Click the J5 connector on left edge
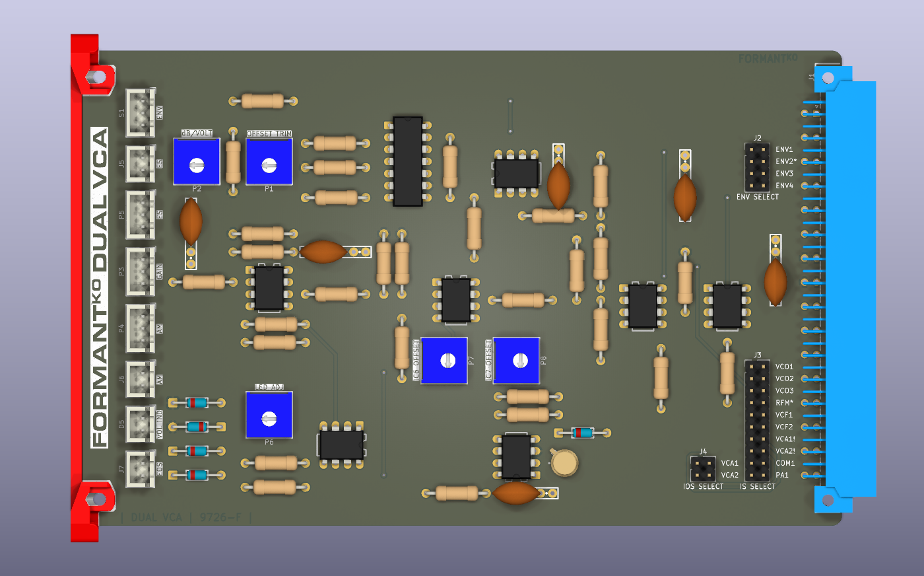The width and height of the screenshot is (924, 576). pyautogui.click(x=141, y=163)
